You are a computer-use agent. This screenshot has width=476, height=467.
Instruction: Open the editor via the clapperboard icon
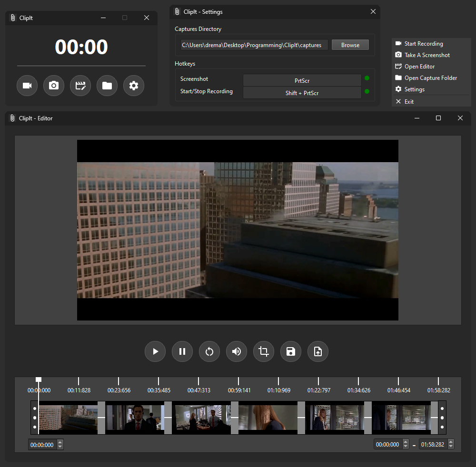pos(80,86)
